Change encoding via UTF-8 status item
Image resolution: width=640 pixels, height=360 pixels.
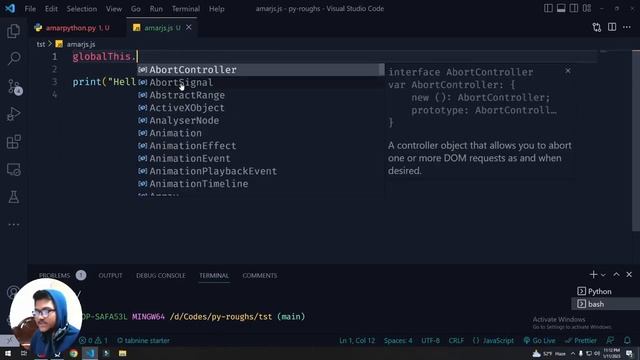(x=431, y=340)
